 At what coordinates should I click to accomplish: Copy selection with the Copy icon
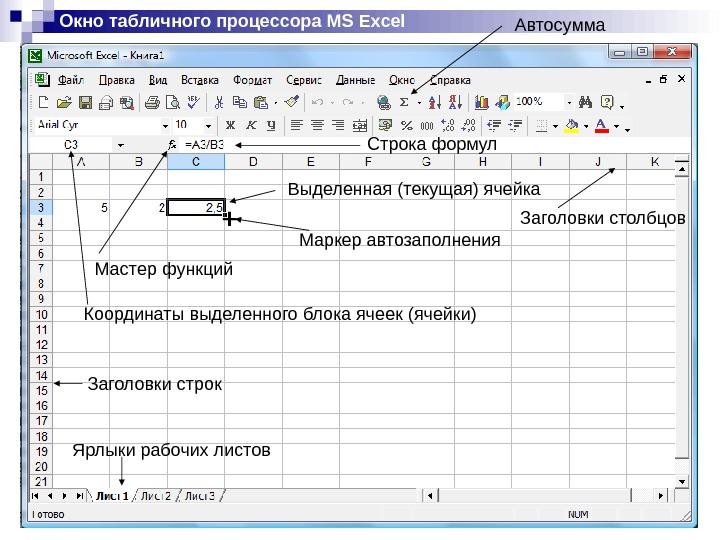pyautogui.click(x=240, y=102)
